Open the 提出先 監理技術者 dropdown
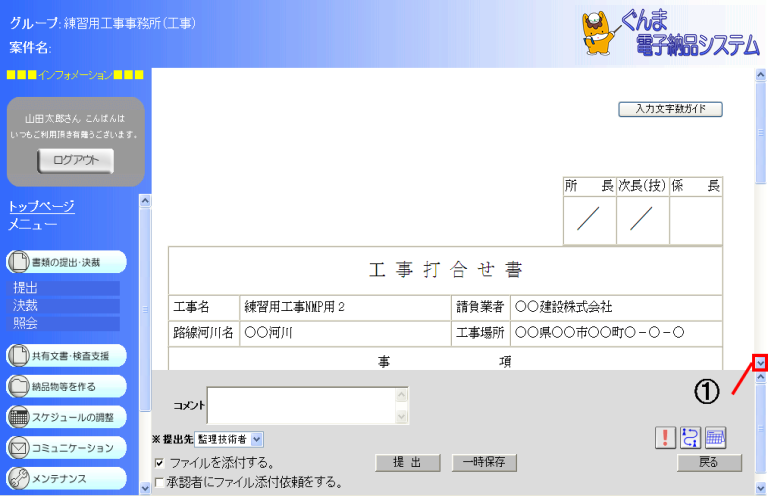768x496 pixels. pyautogui.click(x=229, y=439)
